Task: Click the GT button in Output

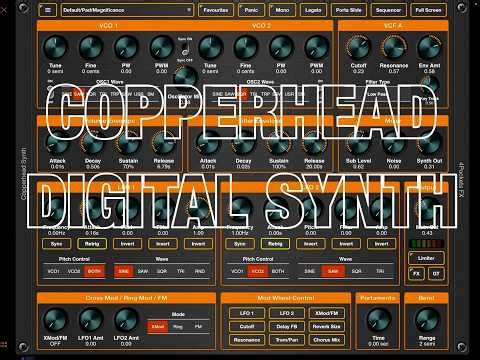Action: [436, 274]
